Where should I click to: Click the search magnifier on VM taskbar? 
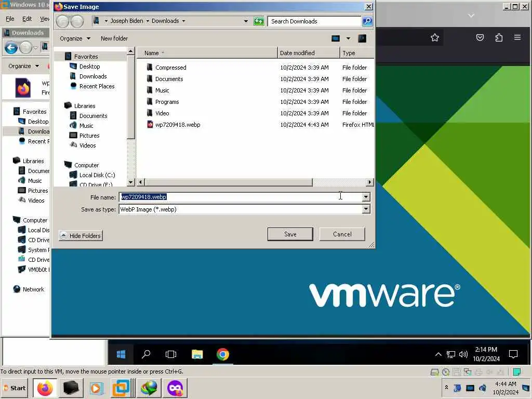click(146, 354)
